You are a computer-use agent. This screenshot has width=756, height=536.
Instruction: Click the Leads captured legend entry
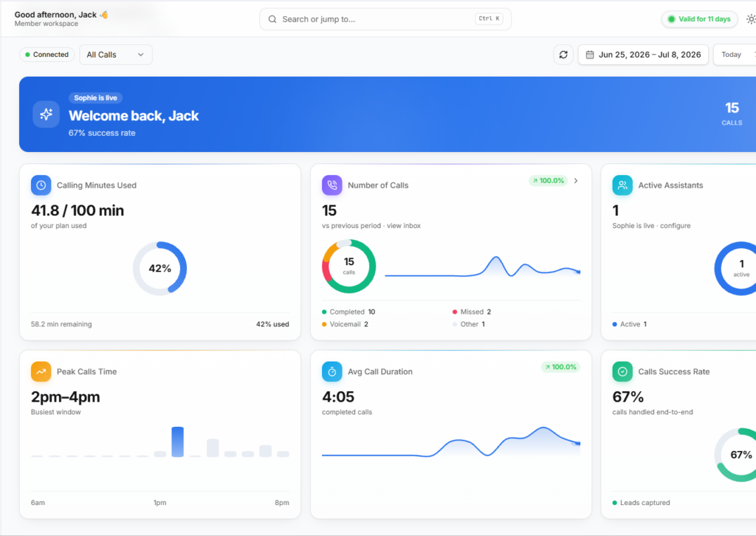point(641,503)
